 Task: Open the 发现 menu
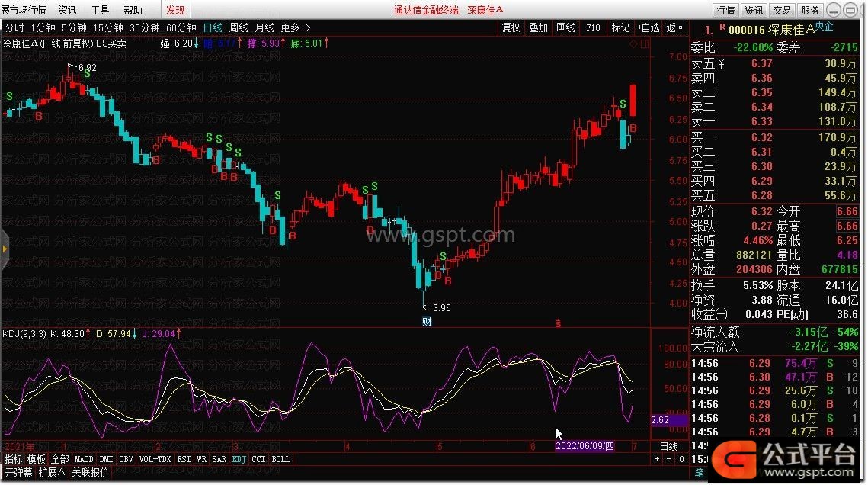coord(175,10)
